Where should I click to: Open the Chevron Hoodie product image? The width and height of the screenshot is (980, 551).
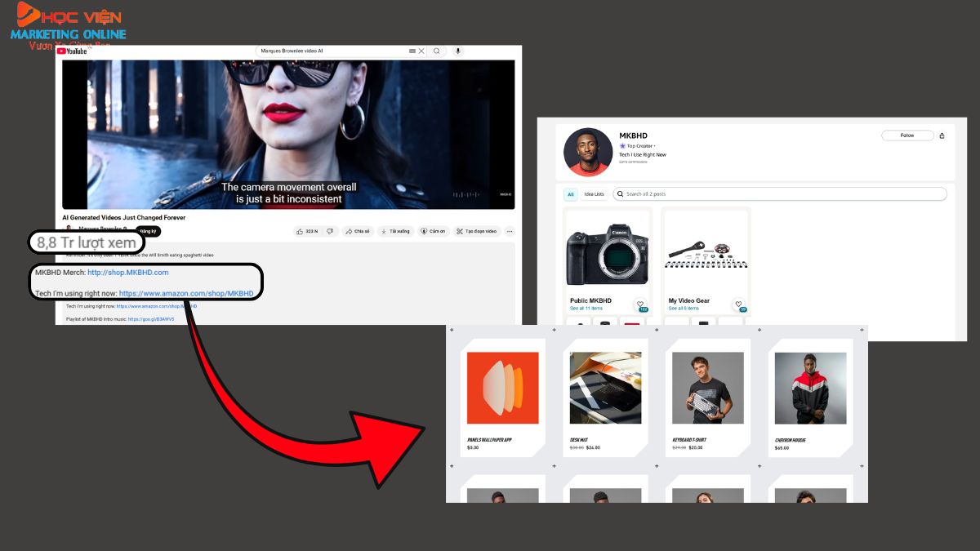[810, 388]
